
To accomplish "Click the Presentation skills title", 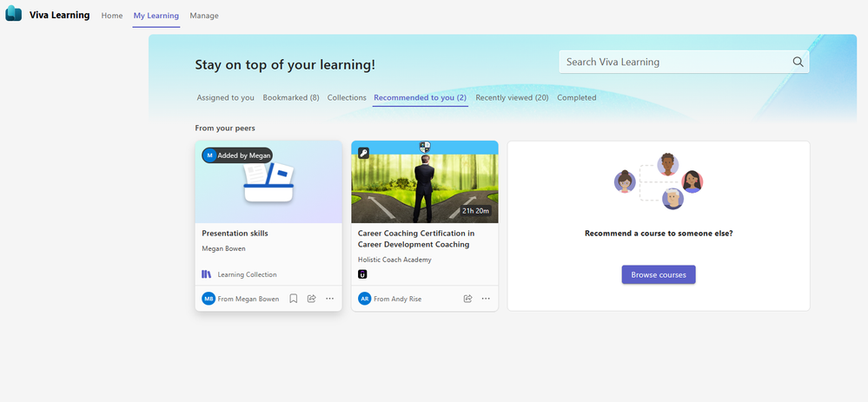I will (235, 234).
